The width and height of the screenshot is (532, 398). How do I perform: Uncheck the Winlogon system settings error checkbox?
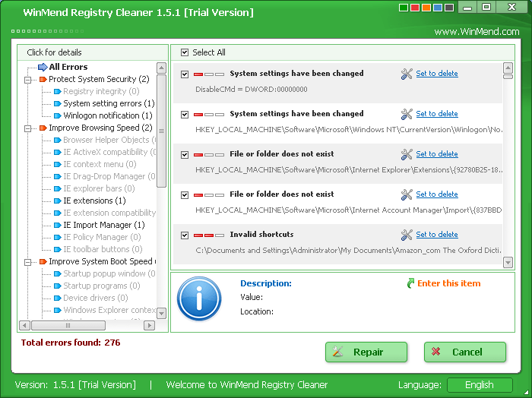(x=185, y=115)
